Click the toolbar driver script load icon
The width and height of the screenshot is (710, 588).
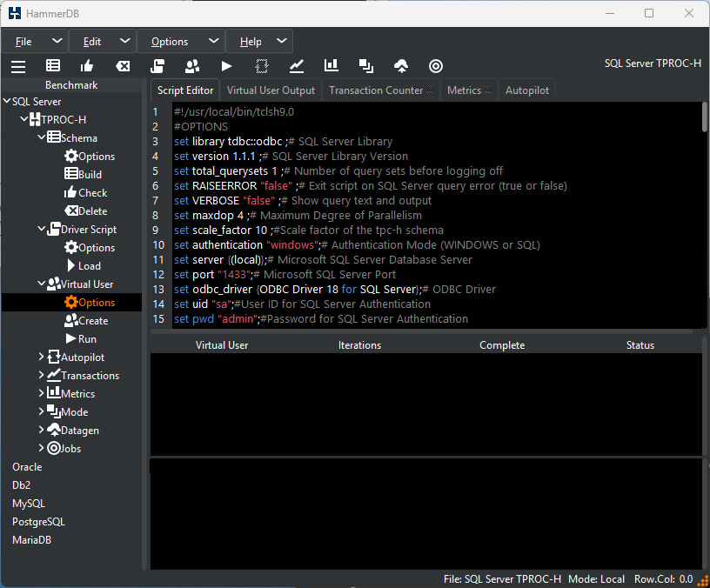point(157,66)
